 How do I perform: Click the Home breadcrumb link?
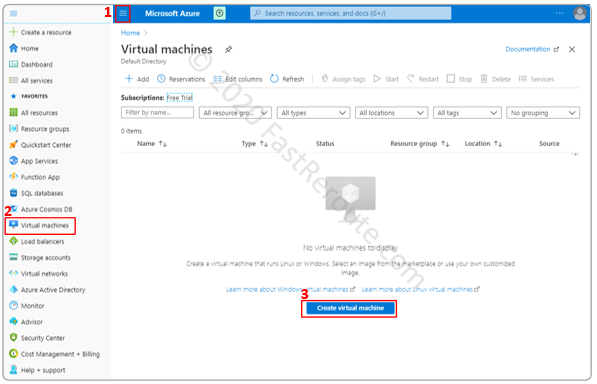(x=130, y=33)
